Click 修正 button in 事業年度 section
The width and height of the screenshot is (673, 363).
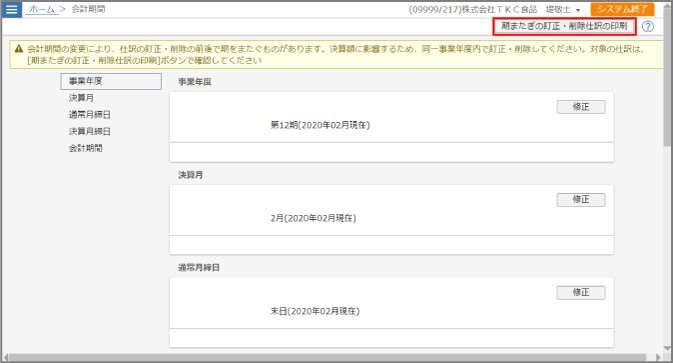581,107
